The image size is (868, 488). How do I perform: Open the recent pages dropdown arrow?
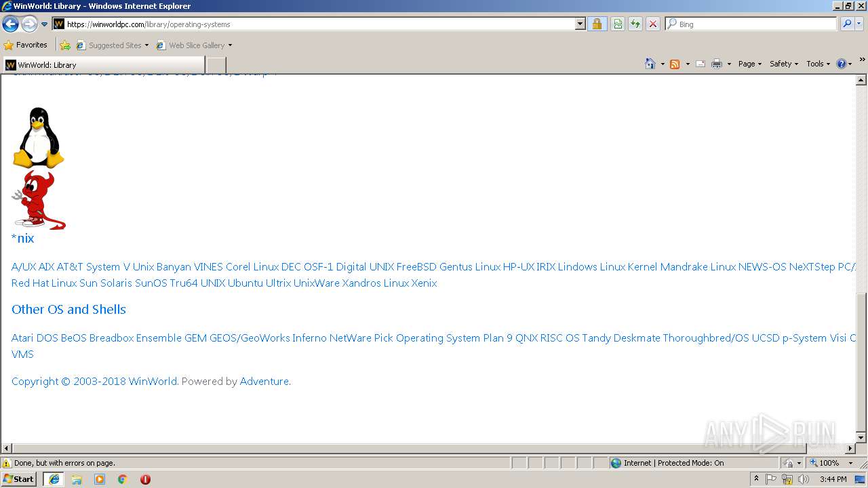pyautogui.click(x=44, y=24)
